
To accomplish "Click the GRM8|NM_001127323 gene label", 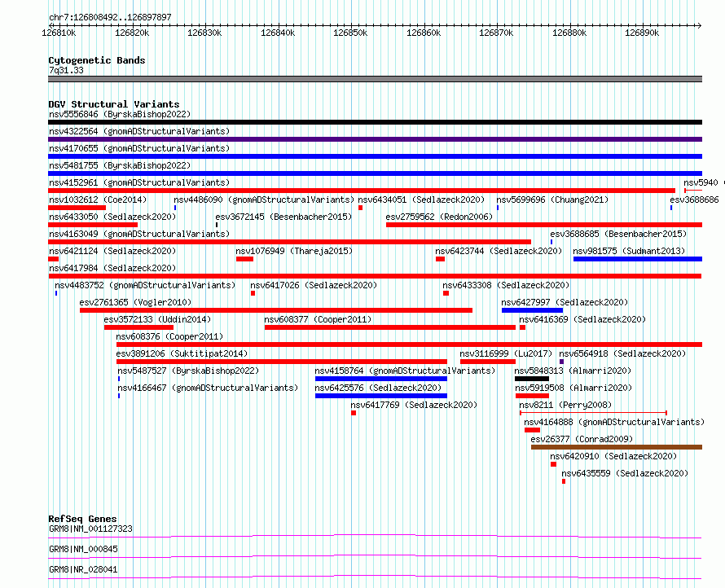I will [x=90, y=529].
